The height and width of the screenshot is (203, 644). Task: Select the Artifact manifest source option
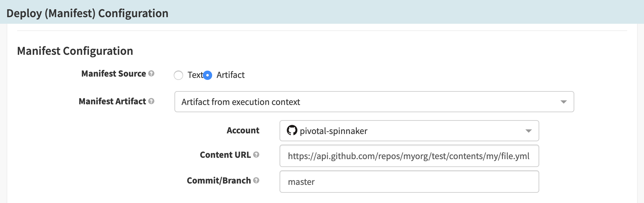point(207,75)
